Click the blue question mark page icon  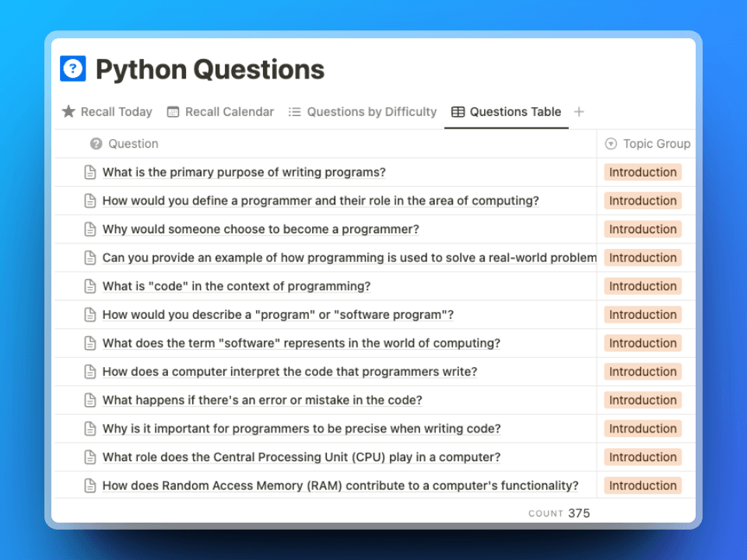coord(72,68)
